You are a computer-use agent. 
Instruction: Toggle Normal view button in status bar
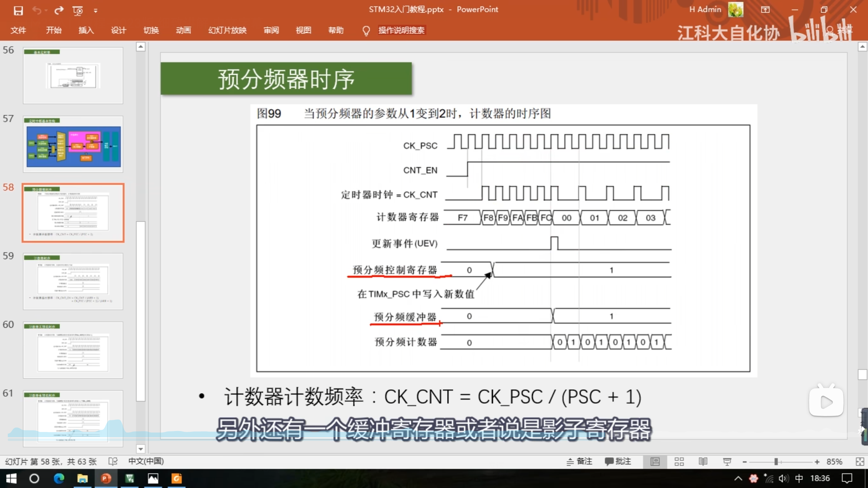[x=655, y=462]
